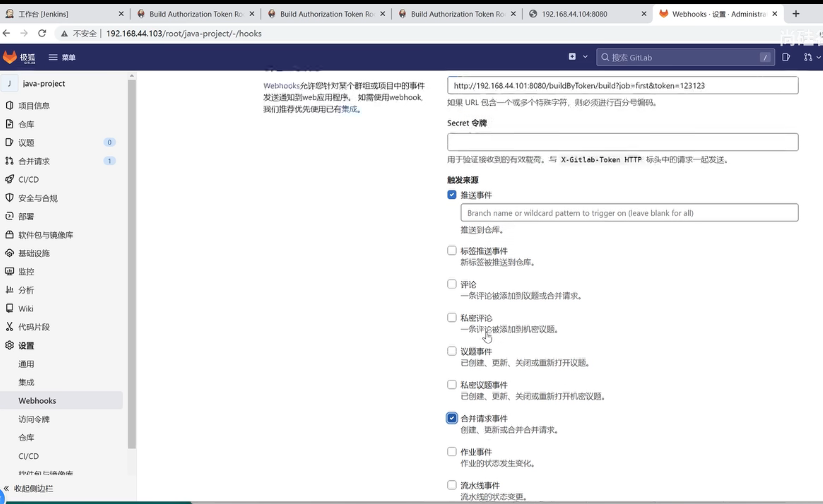Disable the 合并请求事件 checkbox

pyautogui.click(x=452, y=418)
